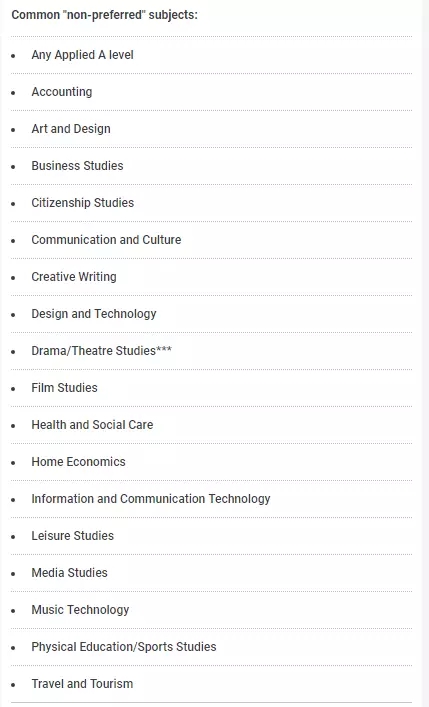This screenshot has width=429, height=707.
Task: Click the bullet beside Film Studies
Action: click(13, 389)
